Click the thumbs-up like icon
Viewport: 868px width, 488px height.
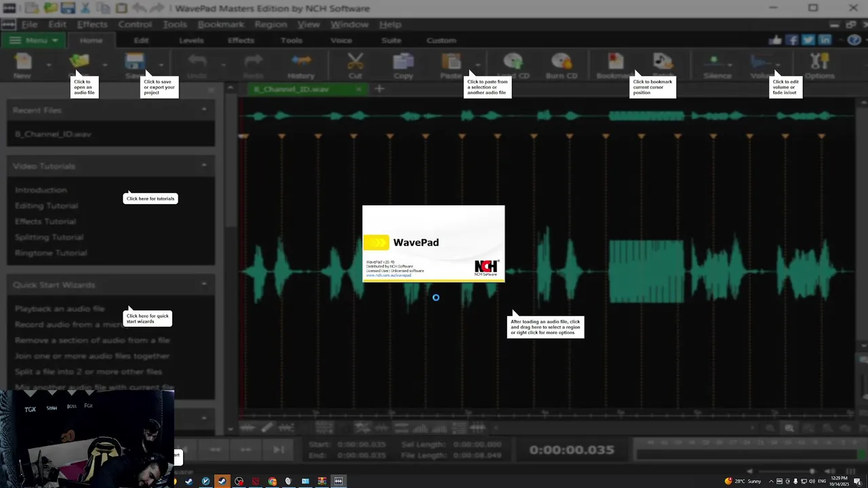pyautogui.click(x=776, y=40)
